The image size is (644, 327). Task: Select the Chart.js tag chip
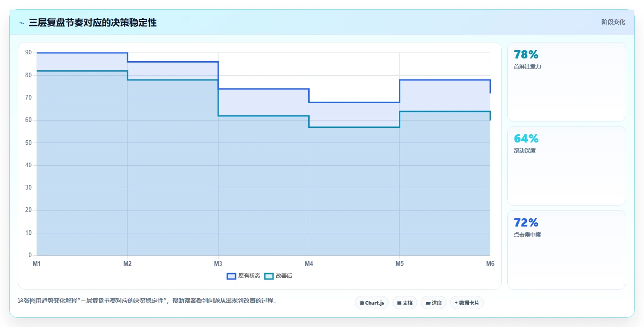coord(372,303)
